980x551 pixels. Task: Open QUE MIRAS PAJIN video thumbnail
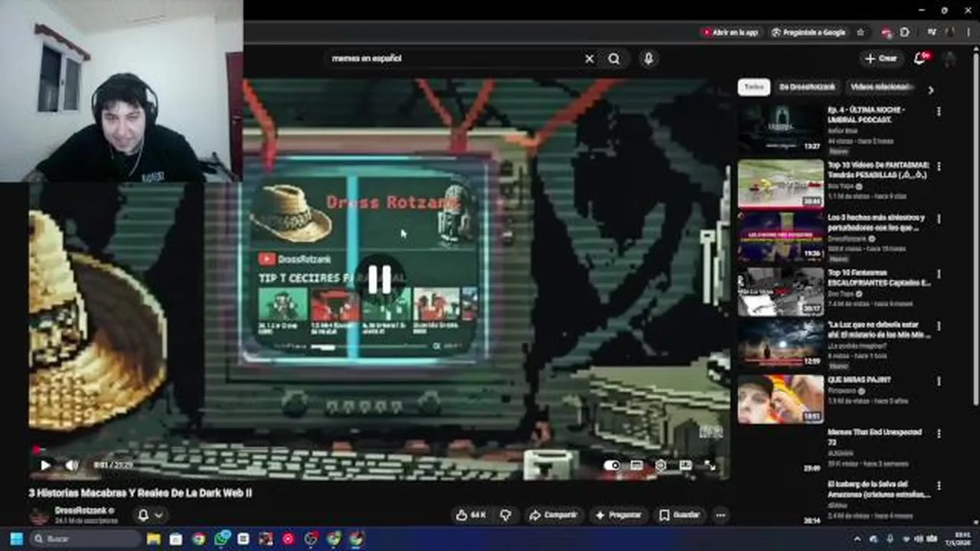(781, 398)
